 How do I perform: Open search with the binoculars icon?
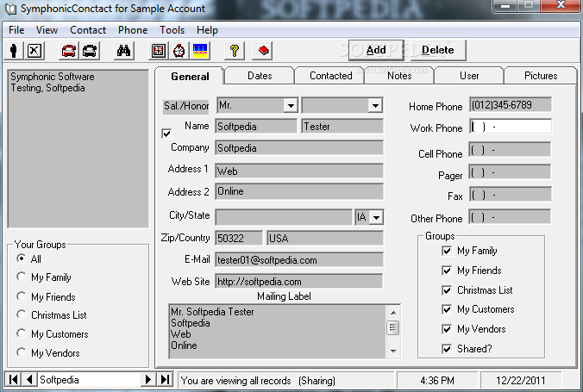pyautogui.click(x=123, y=51)
